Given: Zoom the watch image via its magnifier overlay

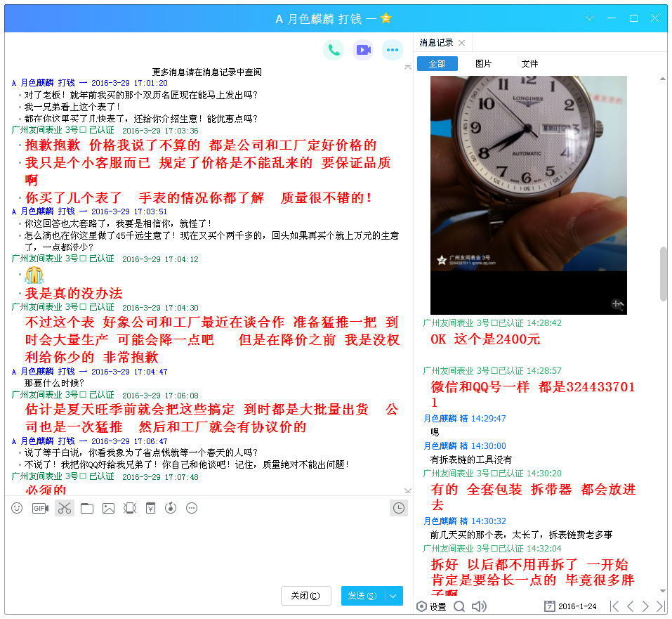Looking at the screenshot, I should (617, 304).
